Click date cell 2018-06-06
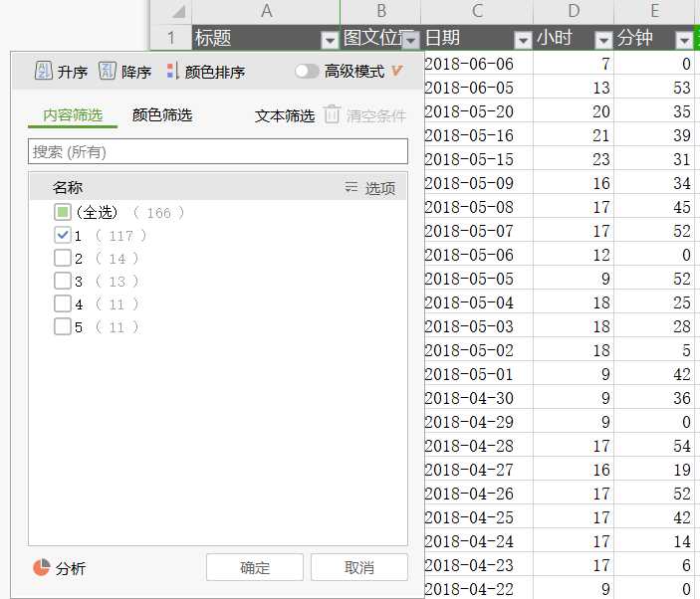This screenshot has height=599, width=700. 479,64
